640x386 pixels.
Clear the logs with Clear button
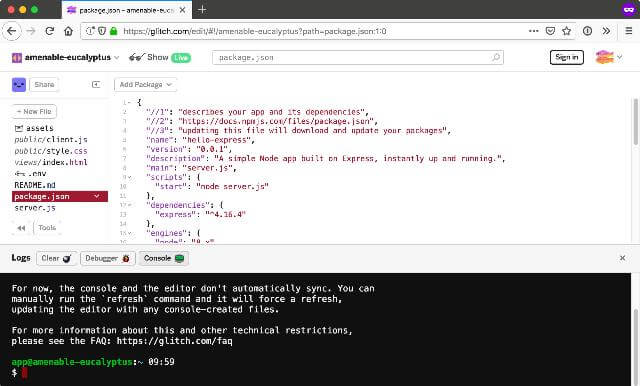click(x=56, y=258)
